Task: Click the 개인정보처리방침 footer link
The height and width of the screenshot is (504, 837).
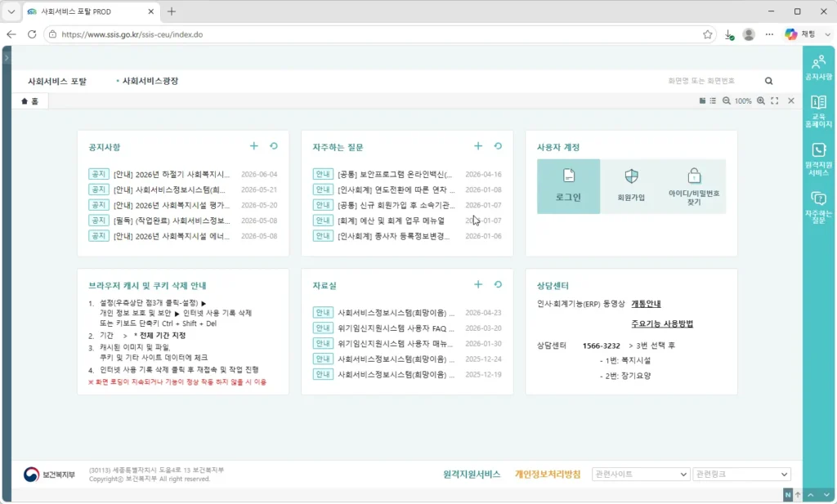Action: click(x=547, y=474)
